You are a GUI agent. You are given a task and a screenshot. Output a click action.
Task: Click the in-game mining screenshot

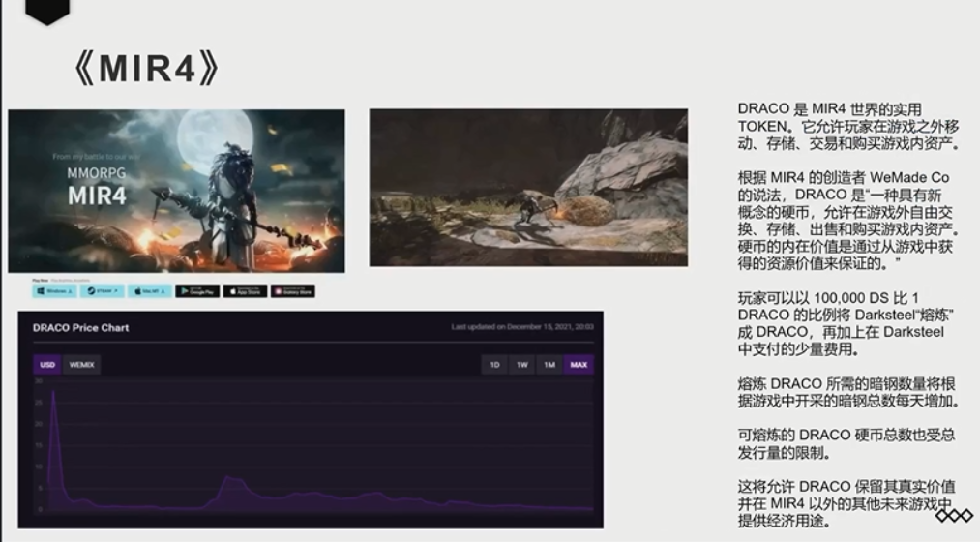pyautogui.click(x=528, y=188)
